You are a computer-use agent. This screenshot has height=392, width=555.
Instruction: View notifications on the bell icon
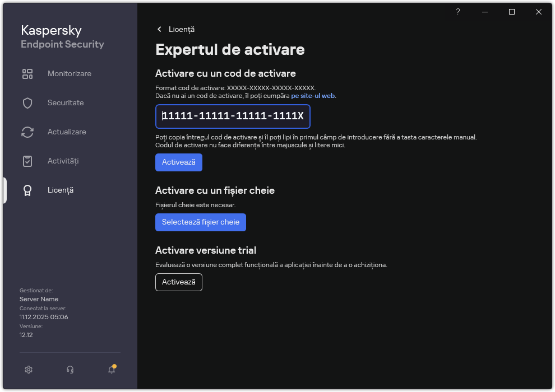(x=110, y=370)
